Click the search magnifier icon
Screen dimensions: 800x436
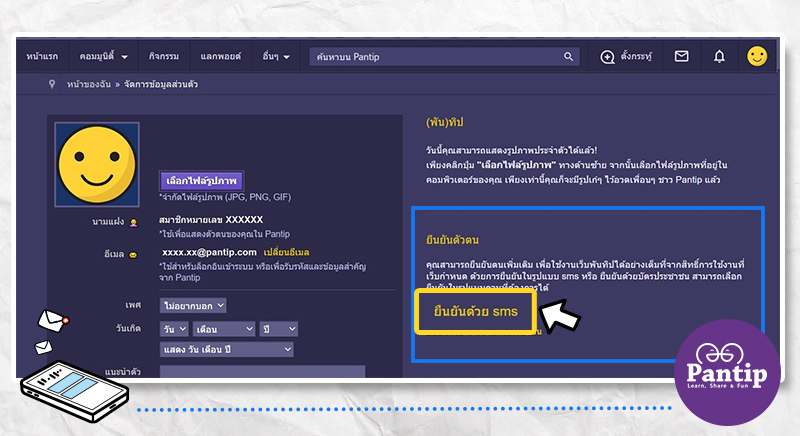(x=568, y=57)
